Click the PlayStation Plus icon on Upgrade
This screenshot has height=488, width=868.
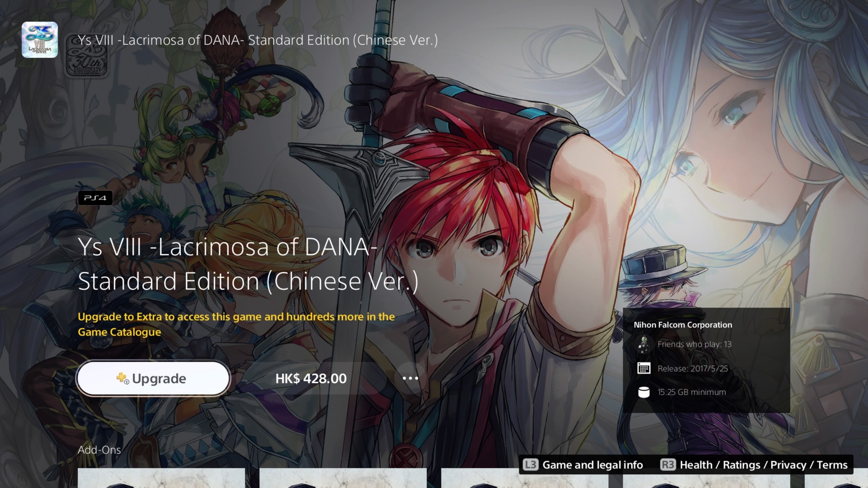tap(123, 378)
